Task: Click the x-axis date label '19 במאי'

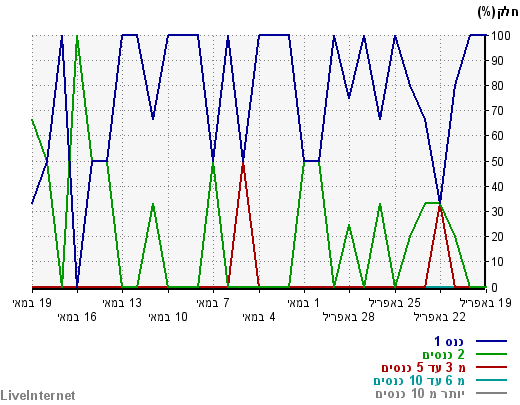Action: click(32, 303)
